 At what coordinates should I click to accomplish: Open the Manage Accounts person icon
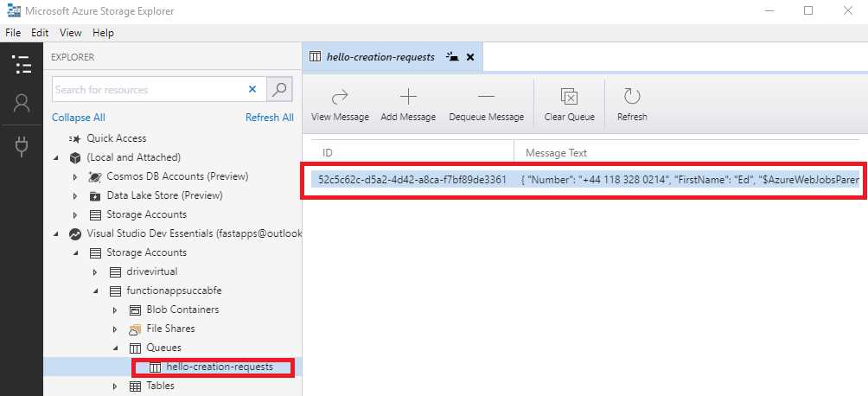pos(22,104)
